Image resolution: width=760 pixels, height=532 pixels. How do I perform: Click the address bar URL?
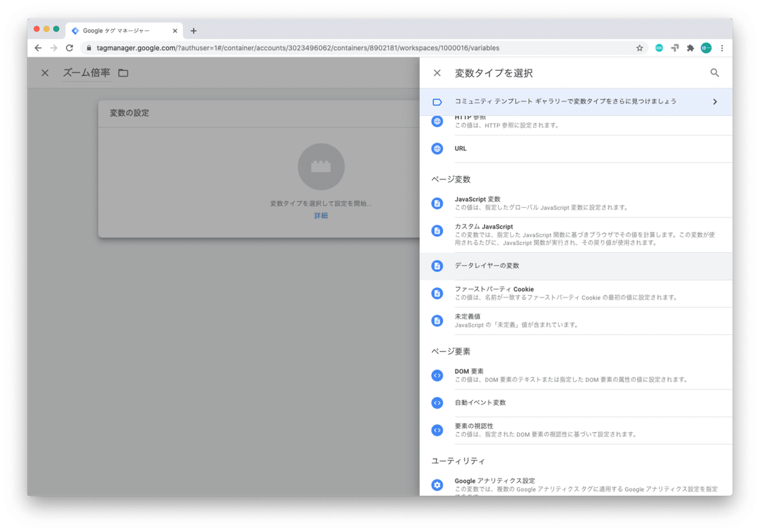point(298,48)
